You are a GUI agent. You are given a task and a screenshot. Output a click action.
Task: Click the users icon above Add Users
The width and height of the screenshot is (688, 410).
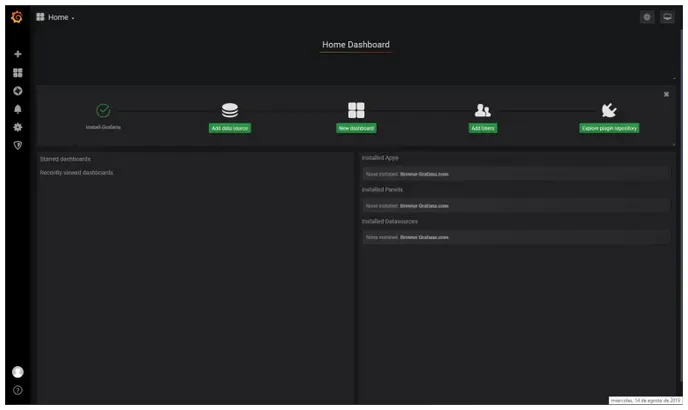(x=483, y=110)
